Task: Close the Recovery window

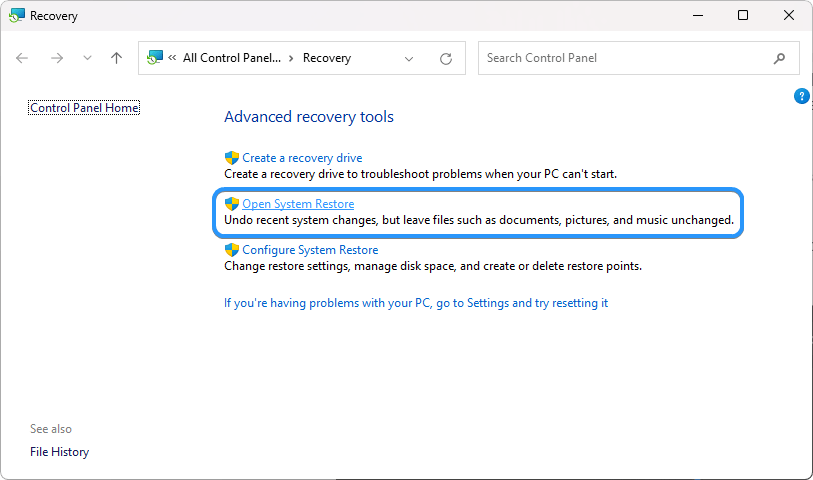Action: 789,16
